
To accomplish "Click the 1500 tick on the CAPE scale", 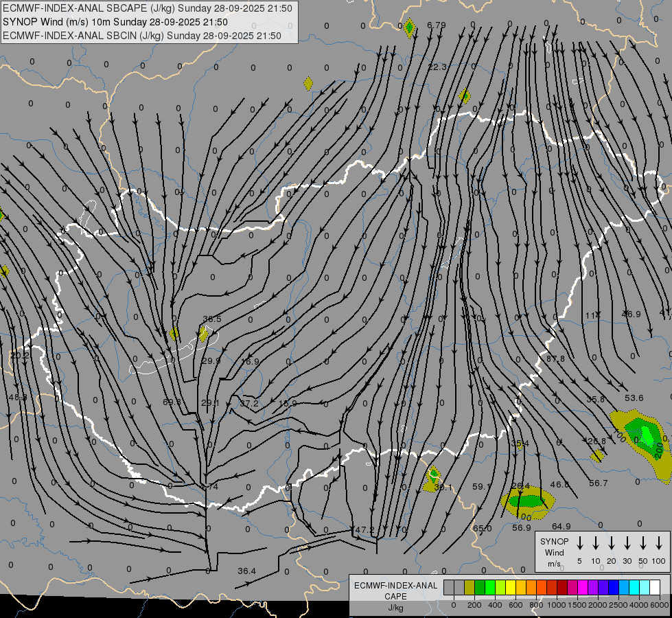I will click(577, 605).
